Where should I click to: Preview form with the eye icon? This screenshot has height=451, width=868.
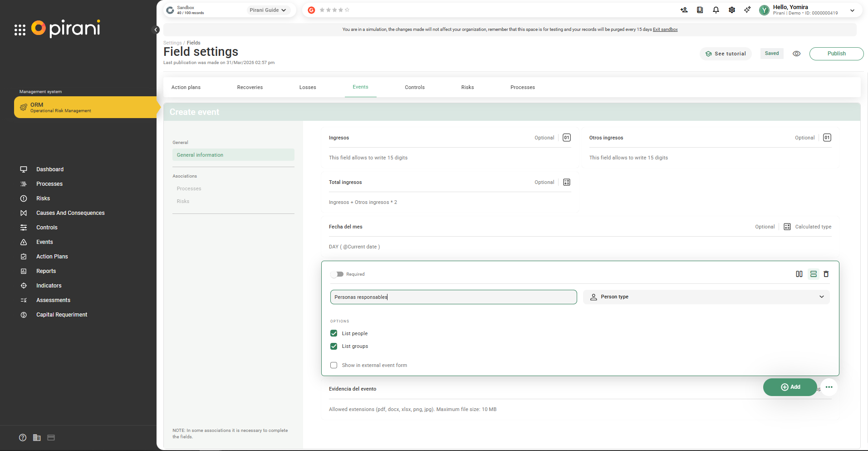(x=796, y=54)
